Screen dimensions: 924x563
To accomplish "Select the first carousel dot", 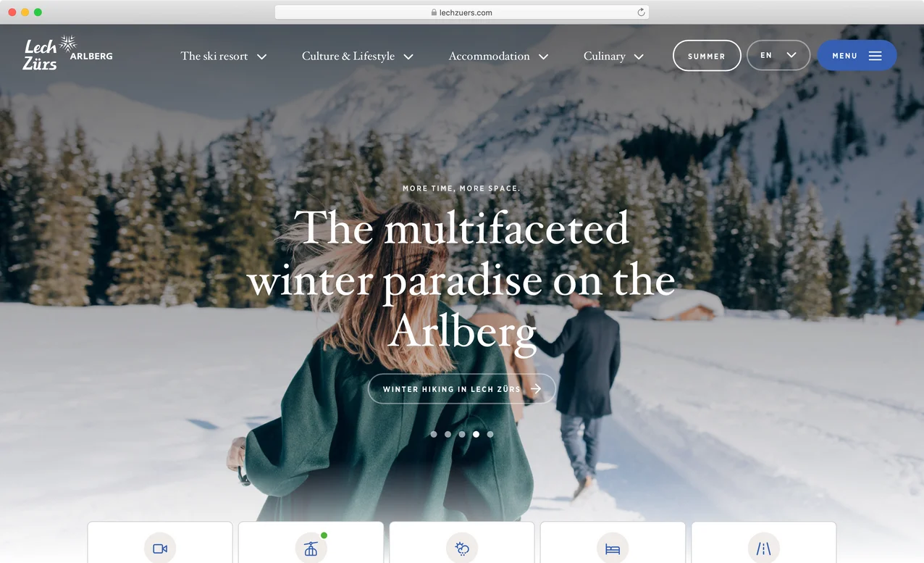I will point(434,434).
